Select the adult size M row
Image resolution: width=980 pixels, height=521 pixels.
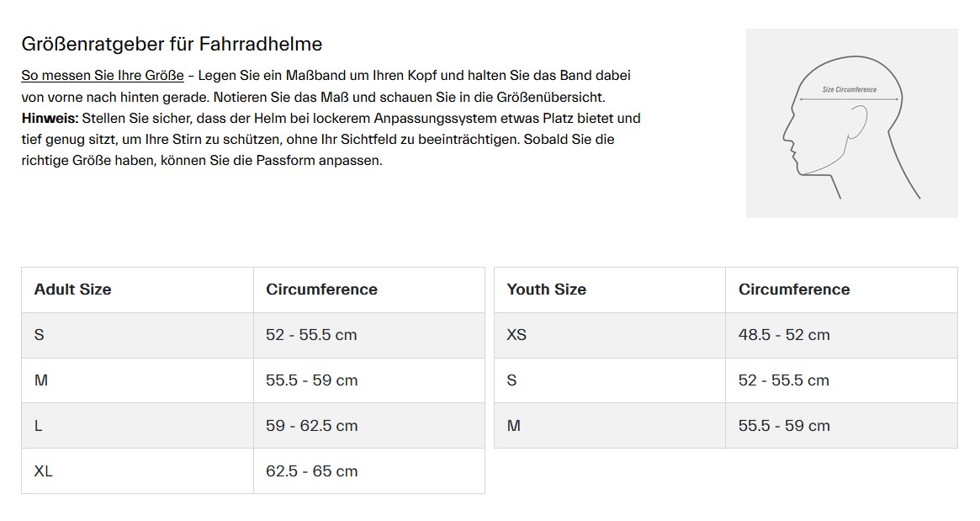coord(253,380)
